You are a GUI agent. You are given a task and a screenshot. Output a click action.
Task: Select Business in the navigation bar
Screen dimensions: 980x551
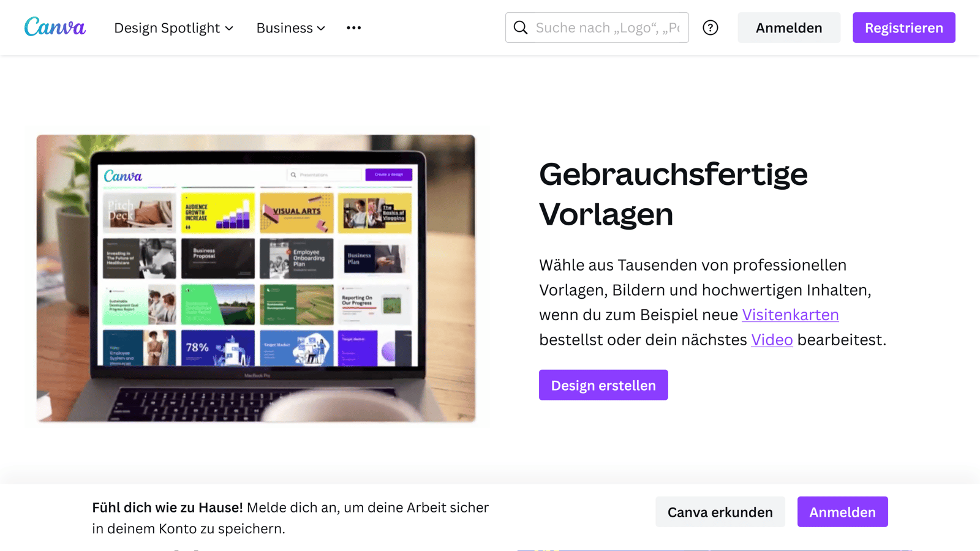[284, 28]
